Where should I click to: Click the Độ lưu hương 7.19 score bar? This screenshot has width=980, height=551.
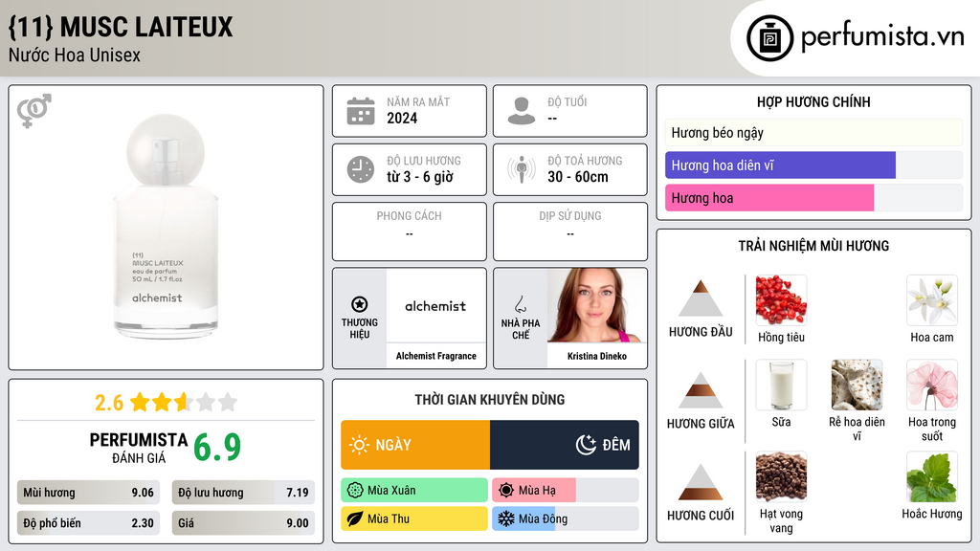243,493
